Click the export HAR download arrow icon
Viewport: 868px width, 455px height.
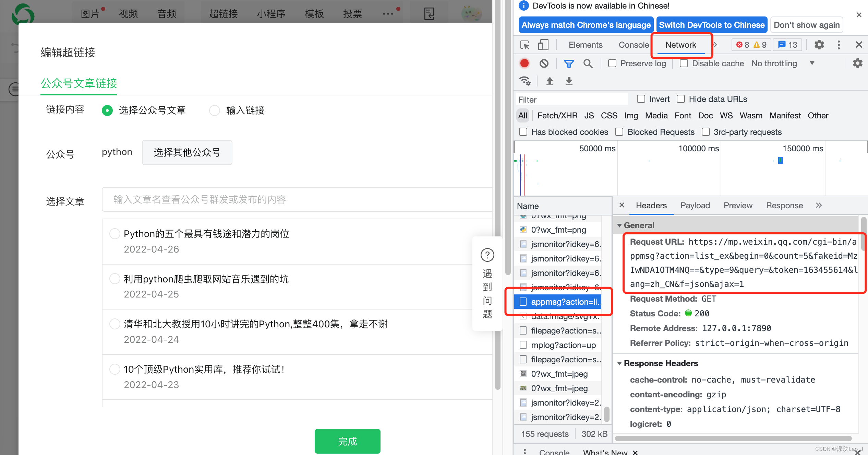point(569,81)
